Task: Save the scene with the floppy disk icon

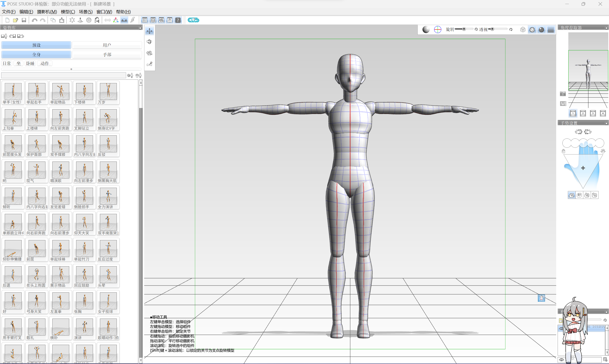Action: coord(24,20)
